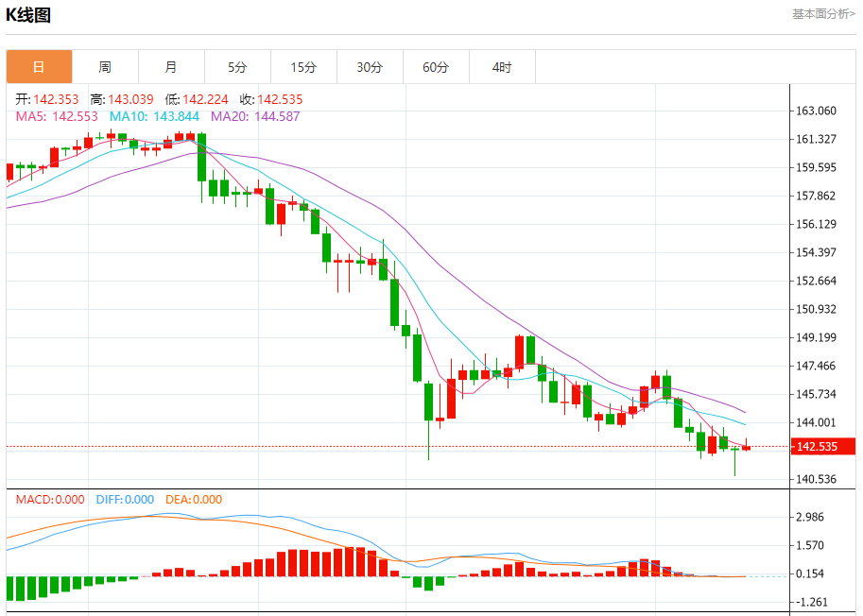Screen dimensions: 863x616
Task: Switch to the 周 weekly tab
Action: click(x=105, y=67)
